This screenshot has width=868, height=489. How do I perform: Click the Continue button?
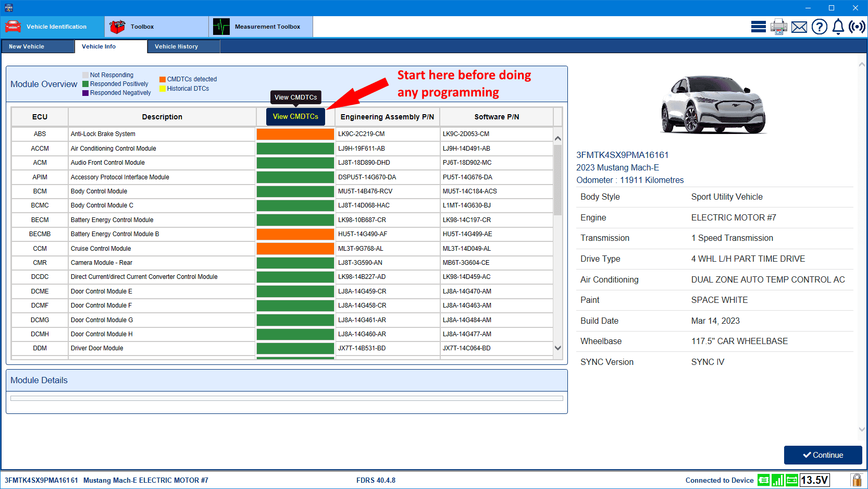[823, 455]
